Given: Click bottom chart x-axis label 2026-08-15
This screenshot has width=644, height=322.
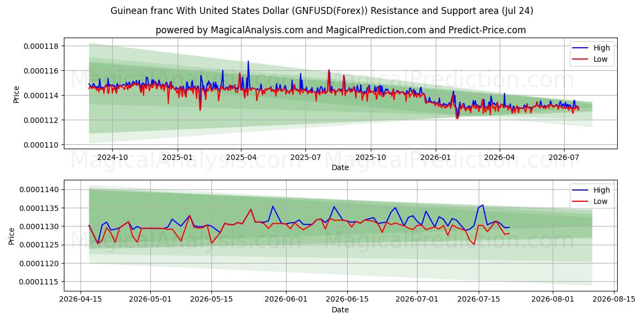Looking at the screenshot, I should coord(614,299).
